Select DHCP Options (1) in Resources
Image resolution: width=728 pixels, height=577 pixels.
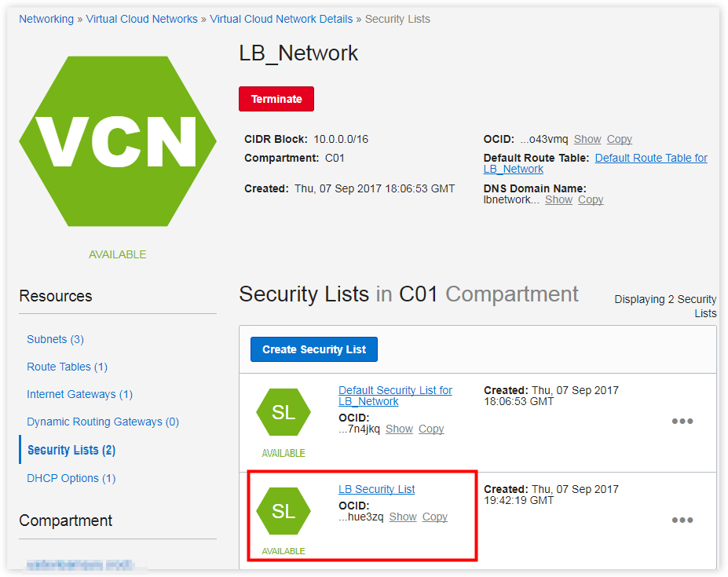(x=71, y=478)
